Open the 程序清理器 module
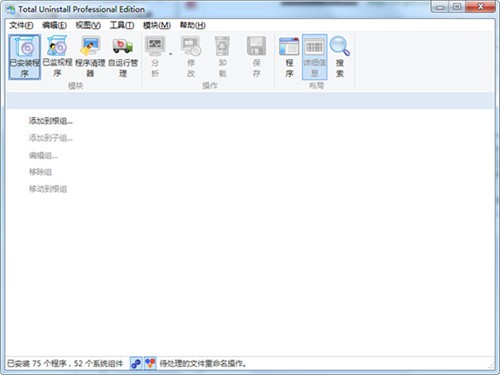This screenshot has height=375, width=500. [x=90, y=57]
